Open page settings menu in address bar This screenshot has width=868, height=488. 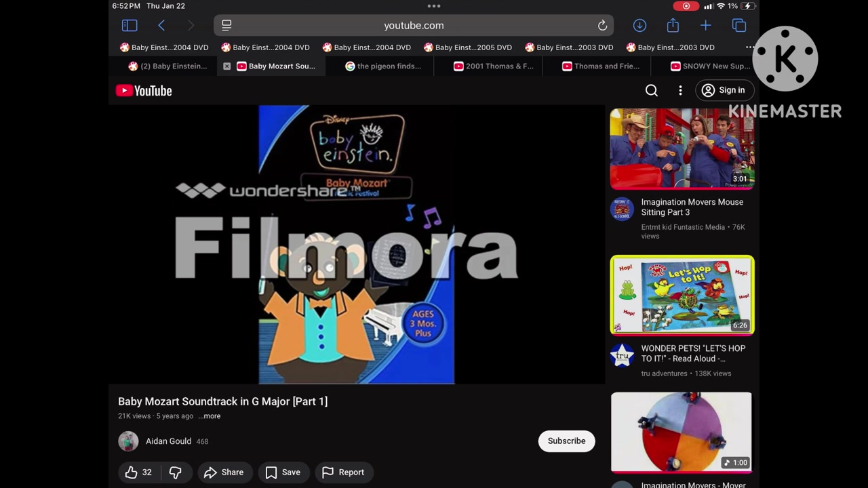(x=226, y=26)
